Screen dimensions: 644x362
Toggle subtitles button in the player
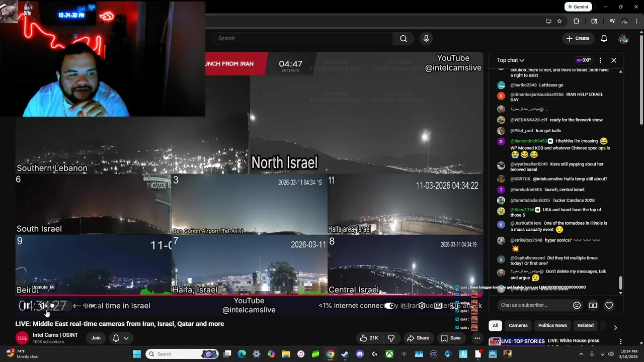point(405,306)
